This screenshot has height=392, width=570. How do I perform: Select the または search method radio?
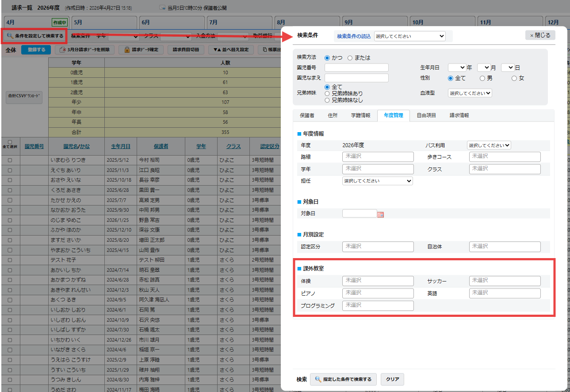pos(350,58)
